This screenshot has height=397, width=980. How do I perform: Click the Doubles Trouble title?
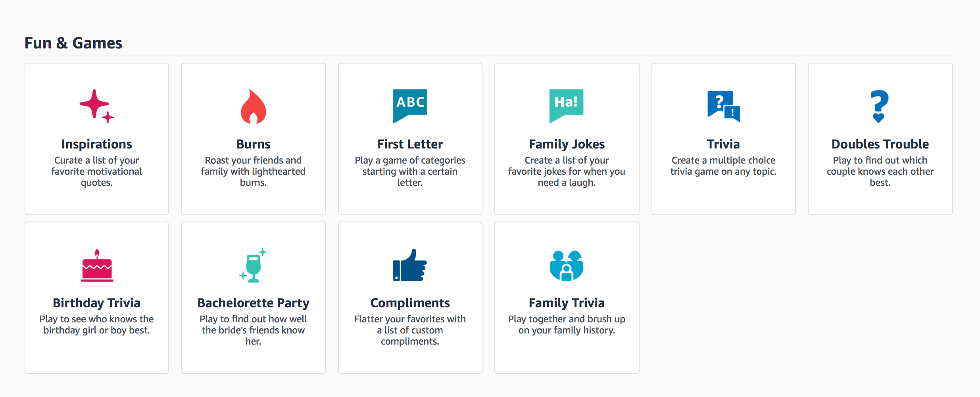click(x=880, y=144)
